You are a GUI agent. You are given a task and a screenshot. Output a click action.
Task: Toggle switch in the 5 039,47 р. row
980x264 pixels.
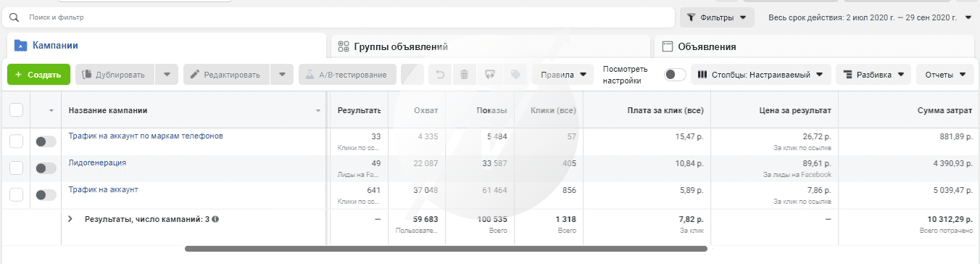coord(46,195)
